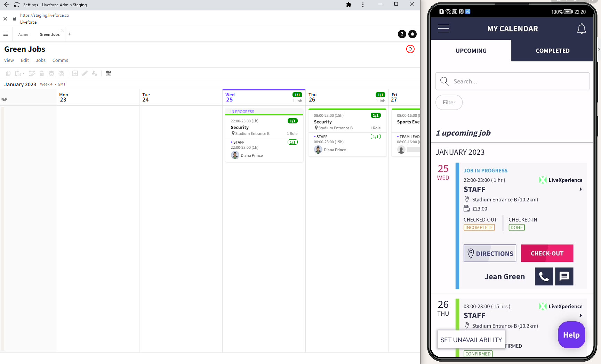Viewport: 601px width, 364px height.
Task: Open the mobile app hamburger menu
Action: coord(443,29)
